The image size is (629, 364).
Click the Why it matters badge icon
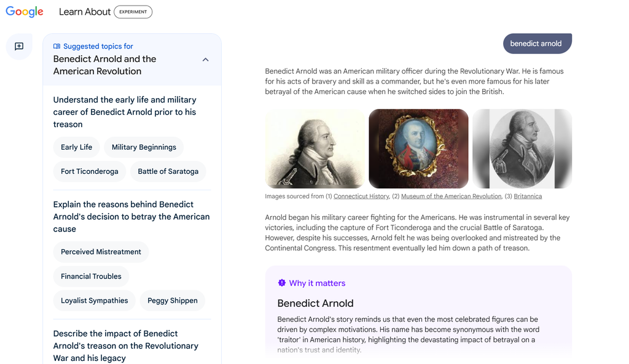coord(282,283)
